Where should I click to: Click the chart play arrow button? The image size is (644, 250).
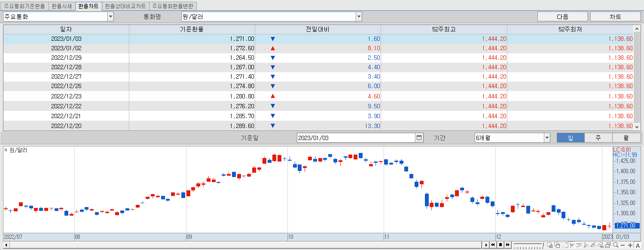[486, 245]
